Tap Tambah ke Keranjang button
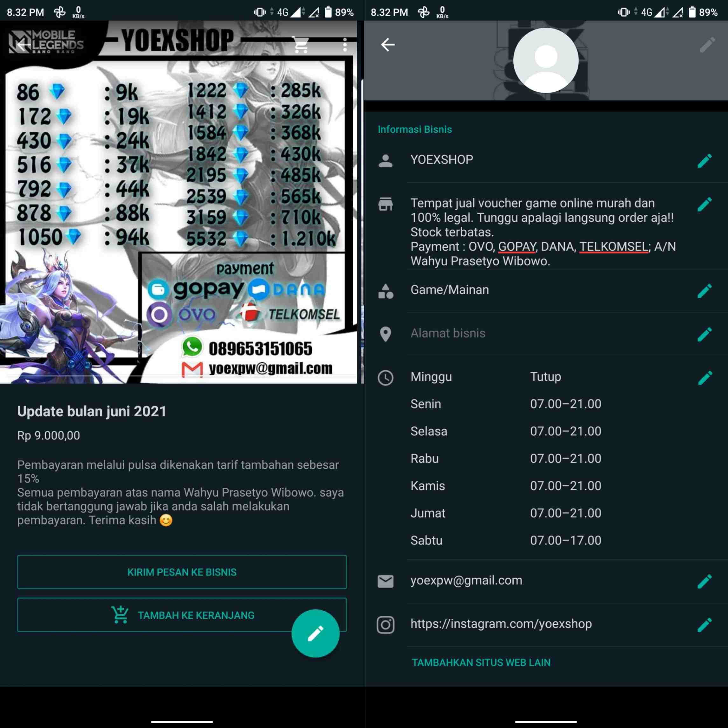 (x=182, y=614)
